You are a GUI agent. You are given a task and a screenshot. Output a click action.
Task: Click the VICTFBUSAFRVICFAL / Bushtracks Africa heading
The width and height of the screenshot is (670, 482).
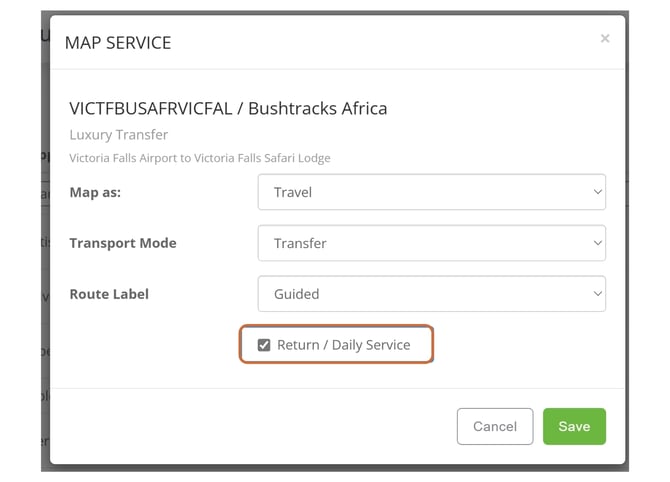[228, 108]
